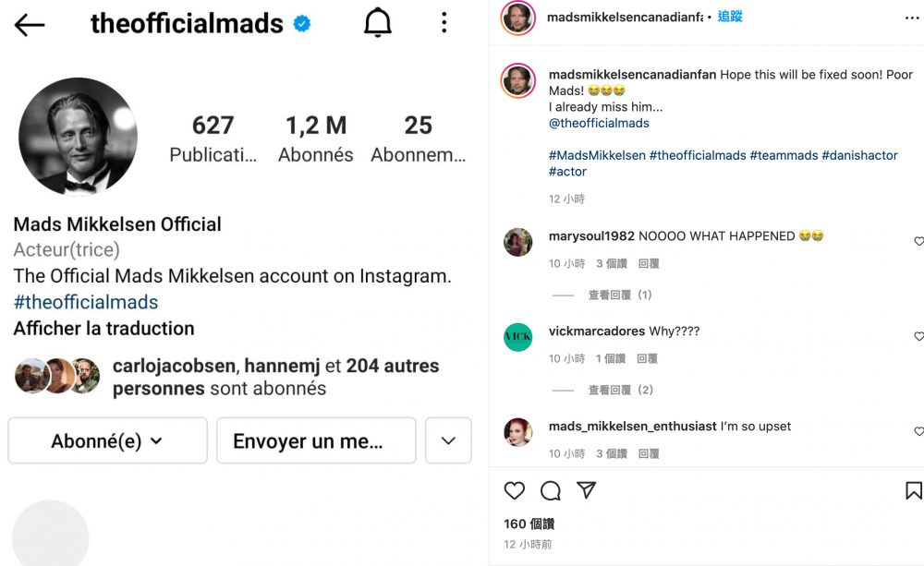This screenshot has height=566, width=924.
Task: Expand replies under vickmarcadores' comment
Action: 620,390
